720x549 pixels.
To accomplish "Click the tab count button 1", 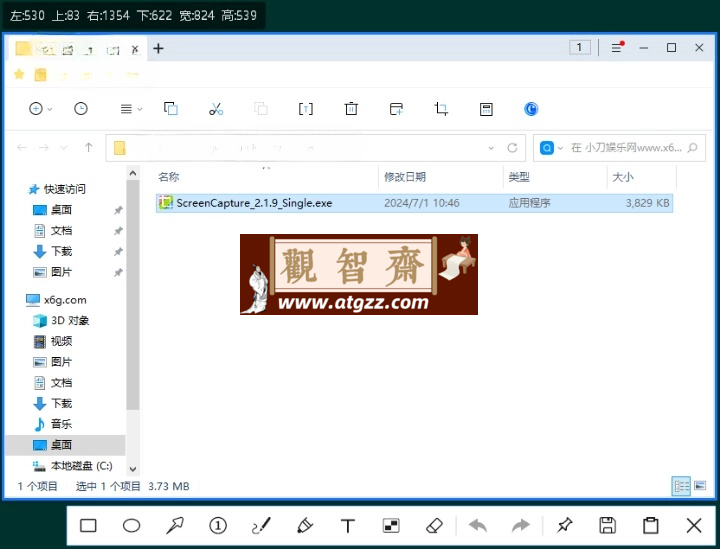I will [x=579, y=47].
